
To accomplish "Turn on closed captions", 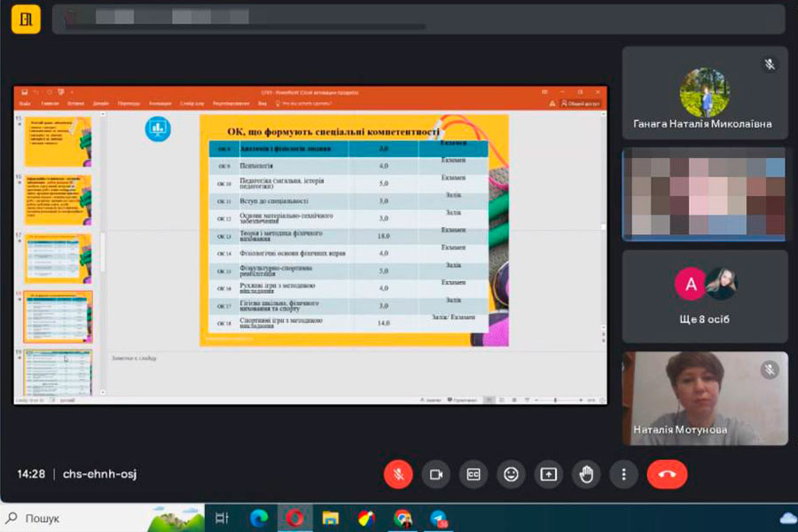I will click(x=473, y=474).
